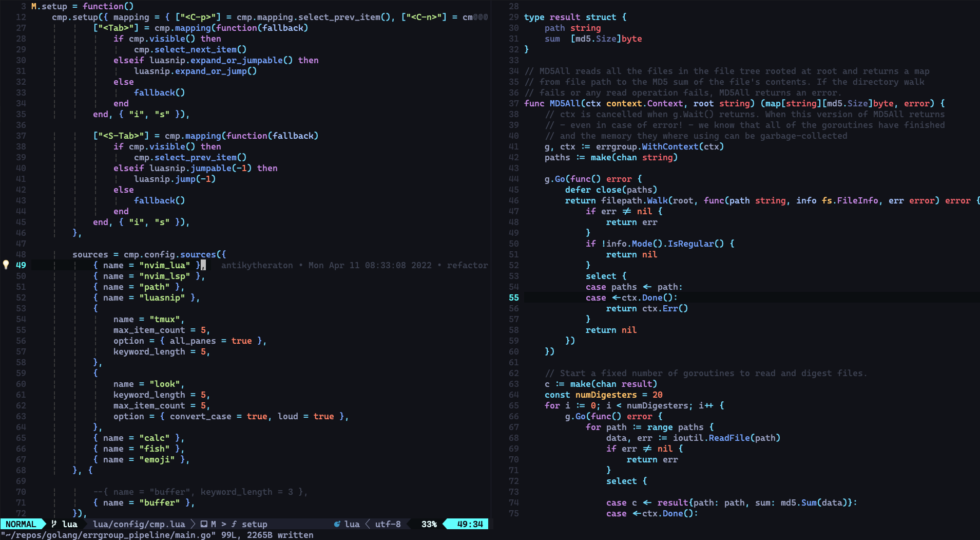Click 'return ctx.Err()' statement

point(647,308)
